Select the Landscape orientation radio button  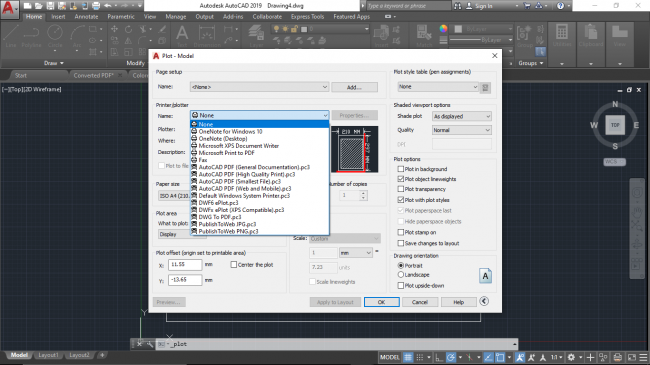pos(400,275)
